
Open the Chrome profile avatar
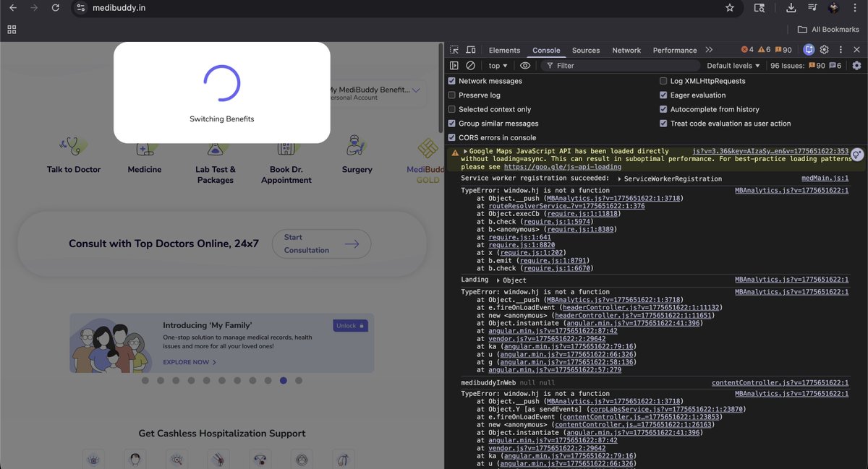tap(833, 7)
